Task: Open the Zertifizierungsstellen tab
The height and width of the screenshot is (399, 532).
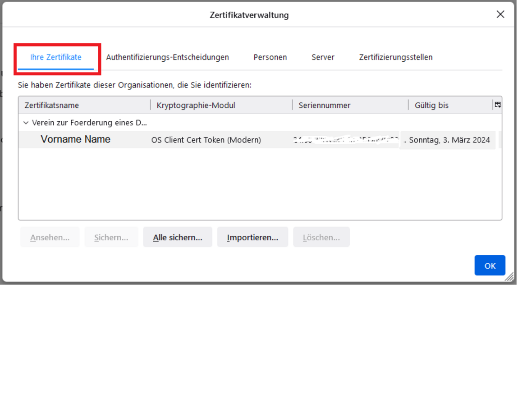Action: (395, 57)
